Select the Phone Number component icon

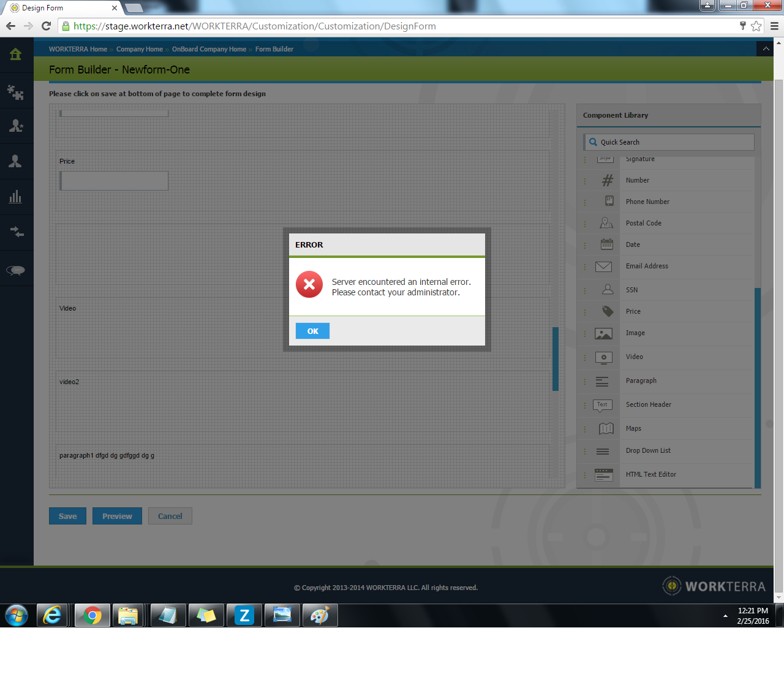609,201
